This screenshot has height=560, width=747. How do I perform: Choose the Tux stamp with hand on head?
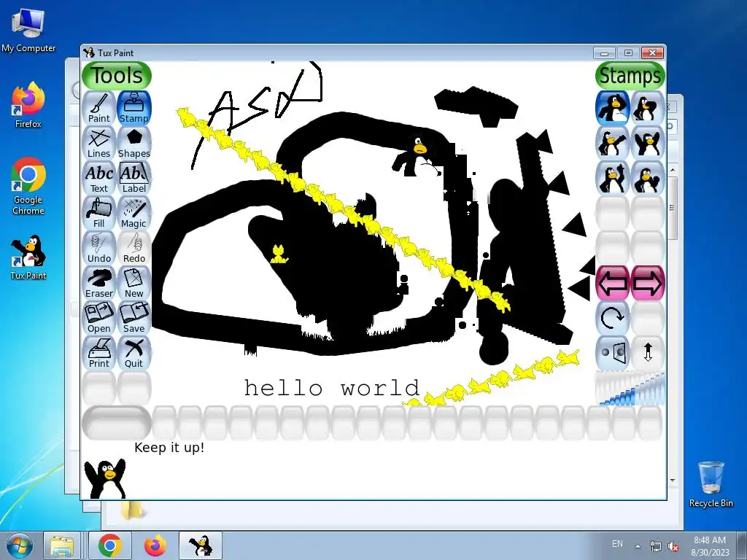tap(648, 108)
